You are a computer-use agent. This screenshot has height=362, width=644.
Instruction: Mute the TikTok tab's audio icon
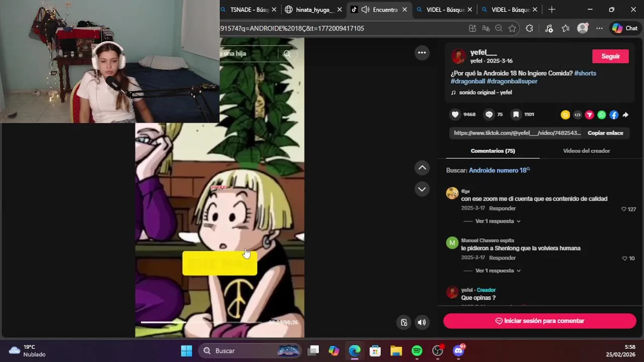[365, 10]
